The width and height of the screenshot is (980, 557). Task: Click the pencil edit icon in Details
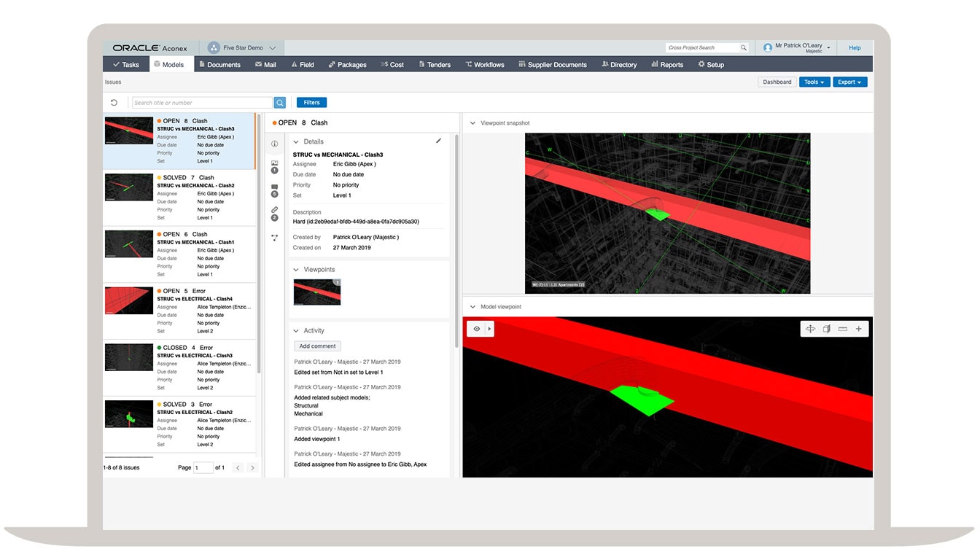[x=438, y=141]
